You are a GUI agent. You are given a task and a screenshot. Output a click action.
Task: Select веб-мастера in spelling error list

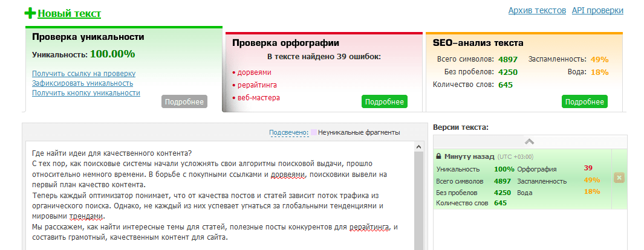click(x=258, y=97)
